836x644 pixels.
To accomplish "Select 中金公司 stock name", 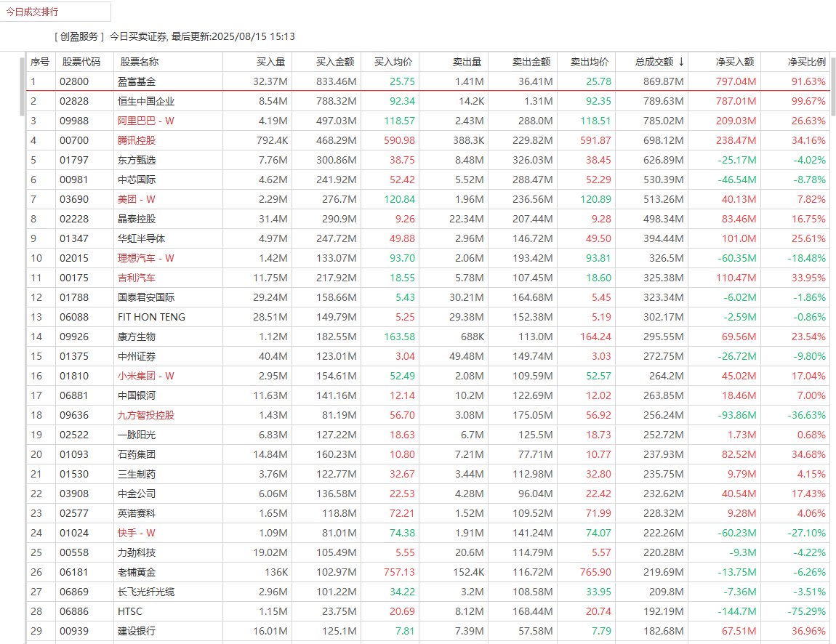I will click(x=137, y=494).
